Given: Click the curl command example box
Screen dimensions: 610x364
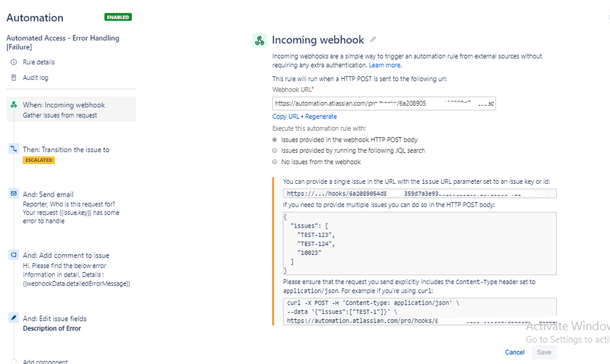Looking at the screenshot, I should (x=419, y=311).
